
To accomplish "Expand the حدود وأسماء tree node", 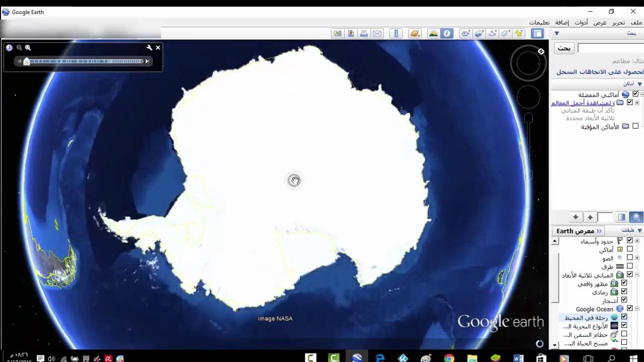I will [637, 241].
